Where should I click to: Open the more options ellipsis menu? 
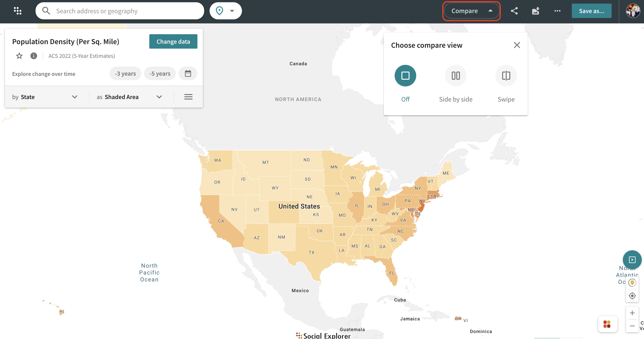point(557,11)
